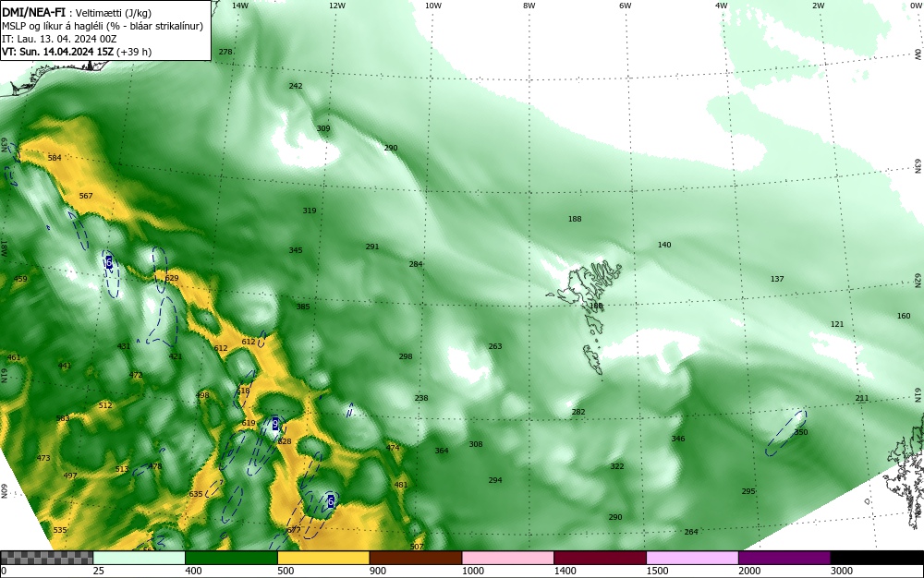The width and height of the screenshot is (924, 578).
Task: Click the '14W' longitude label
Action: (240, 6)
